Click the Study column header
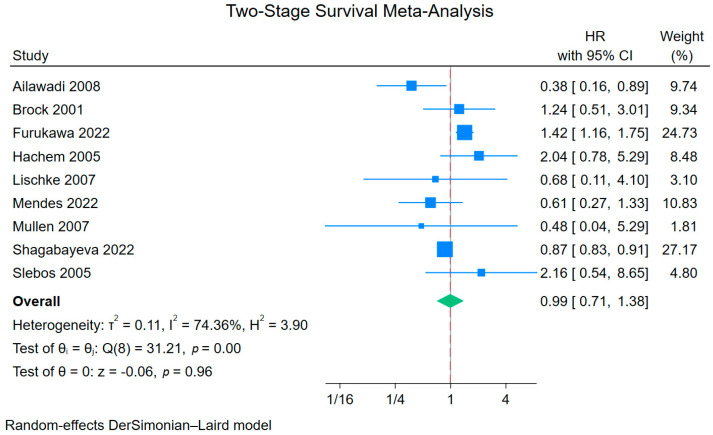Viewport: 713px width, 435px height. point(30,55)
